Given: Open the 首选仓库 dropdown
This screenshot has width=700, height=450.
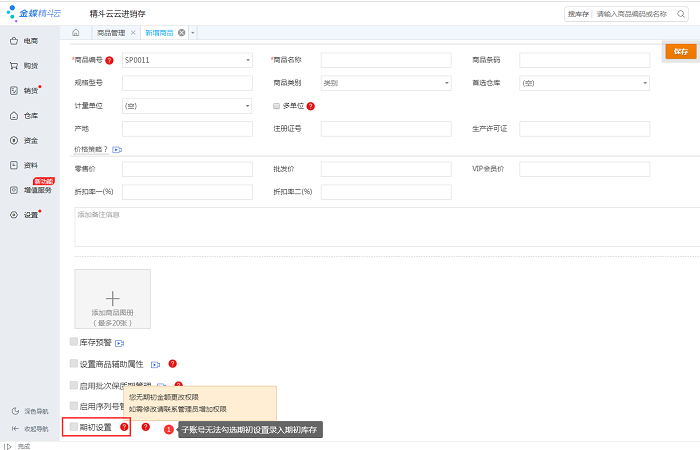Looking at the screenshot, I should (x=584, y=83).
